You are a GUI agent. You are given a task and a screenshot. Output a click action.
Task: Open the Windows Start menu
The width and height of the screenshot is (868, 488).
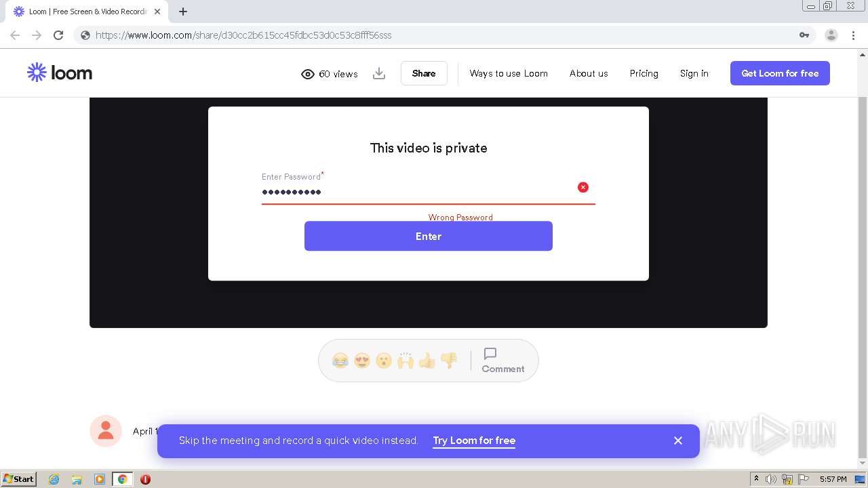coord(19,479)
